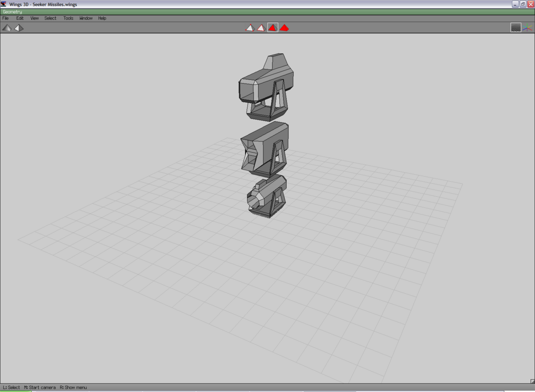Open the Edit menu
This screenshot has height=392, width=535.
click(20, 18)
